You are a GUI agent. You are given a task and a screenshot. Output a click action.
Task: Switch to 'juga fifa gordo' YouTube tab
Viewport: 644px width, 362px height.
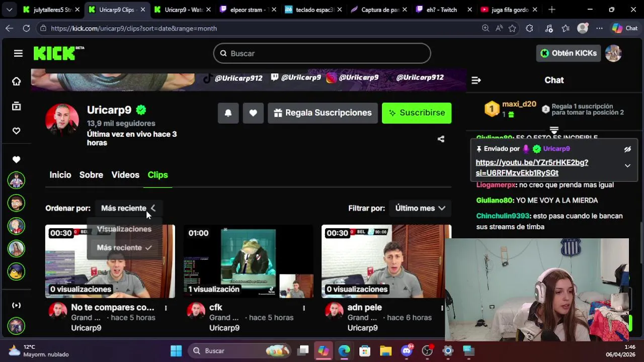click(x=508, y=10)
